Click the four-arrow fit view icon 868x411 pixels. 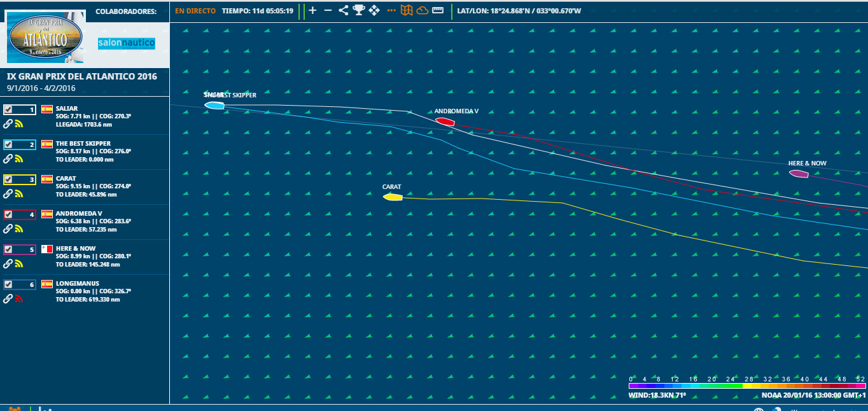click(374, 10)
